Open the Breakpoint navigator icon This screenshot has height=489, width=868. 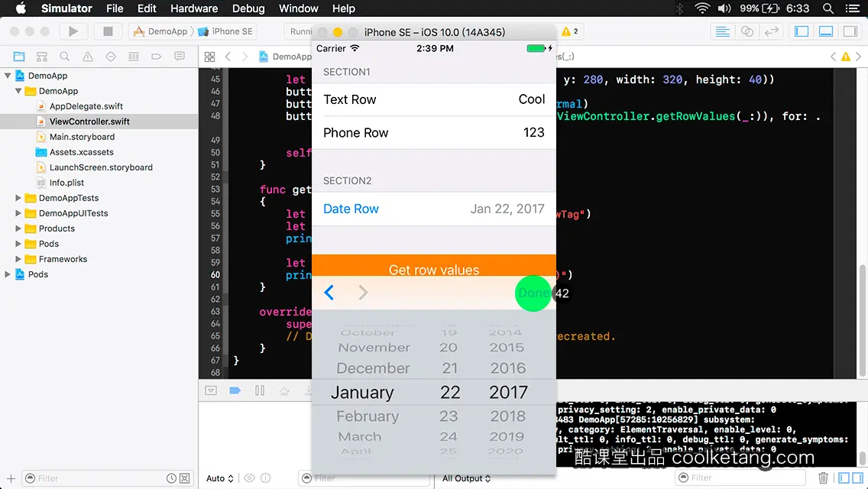157,57
